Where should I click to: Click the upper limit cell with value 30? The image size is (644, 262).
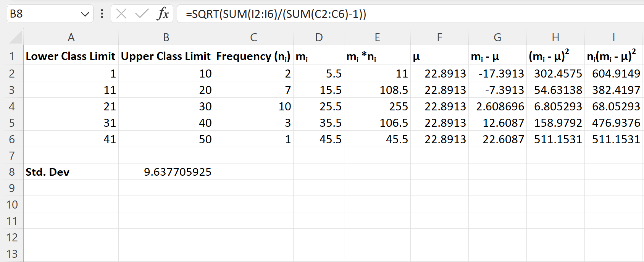tap(166, 106)
